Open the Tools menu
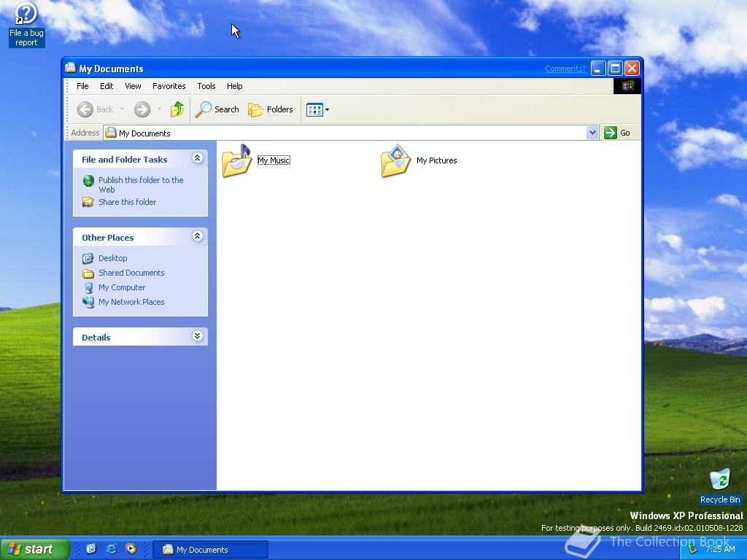This screenshot has height=560, width=747. (x=206, y=86)
